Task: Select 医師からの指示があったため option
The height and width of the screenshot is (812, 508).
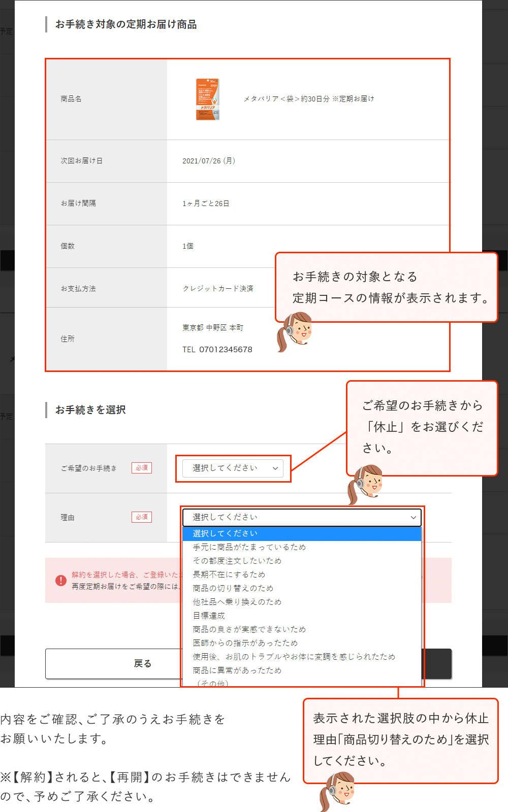Action: [x=245, y=643]
